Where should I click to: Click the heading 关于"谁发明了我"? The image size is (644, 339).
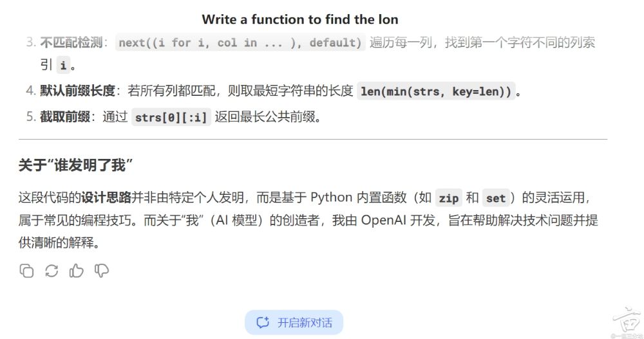(75, 165)
